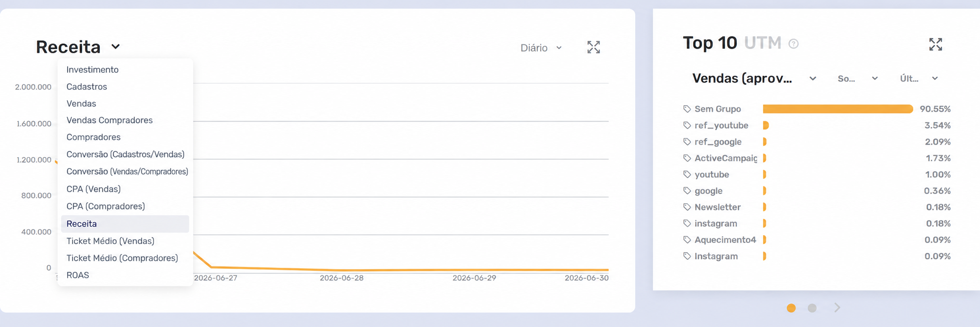Click the tag icon beside ref_youtube
The width and height of the screenshot is (980, 327).
click(x=687, y=125)
